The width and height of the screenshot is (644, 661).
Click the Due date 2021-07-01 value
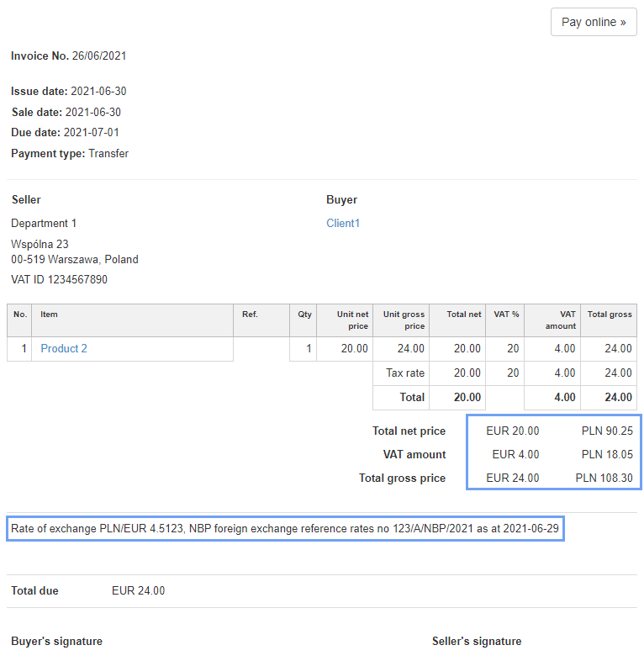pyautogui.click(x=92, y=132)
